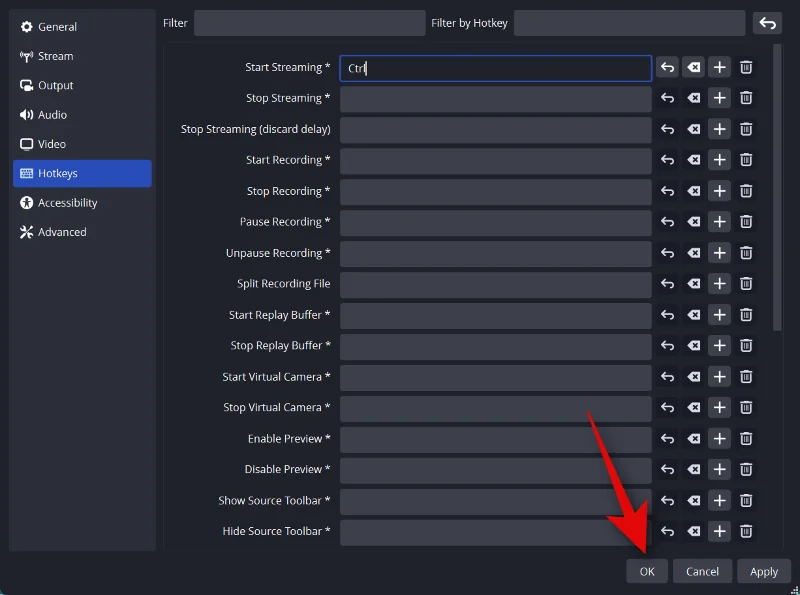Delete the Stop Recording hotkey binding
Viewport: 800px width, 595px height.
pos(746,191)
